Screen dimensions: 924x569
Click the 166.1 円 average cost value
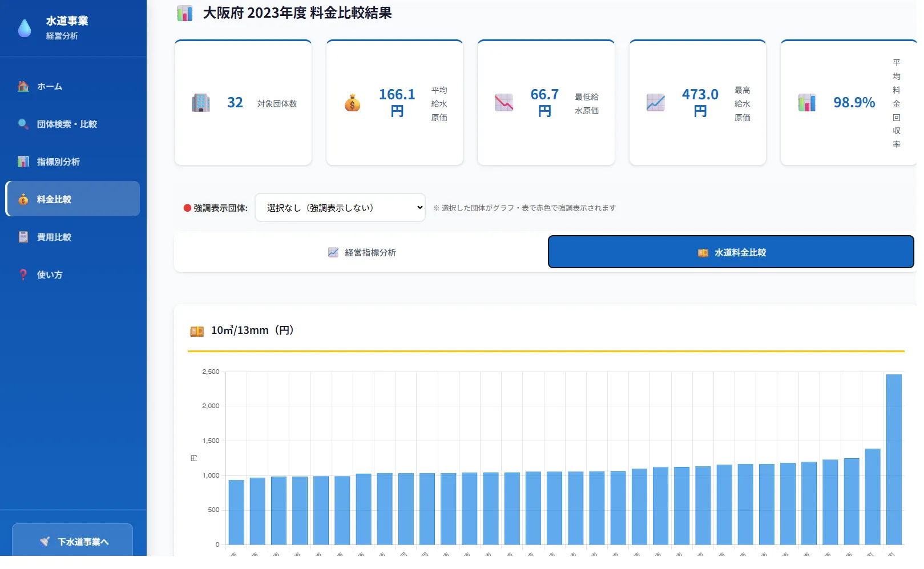tap(397, 103)
